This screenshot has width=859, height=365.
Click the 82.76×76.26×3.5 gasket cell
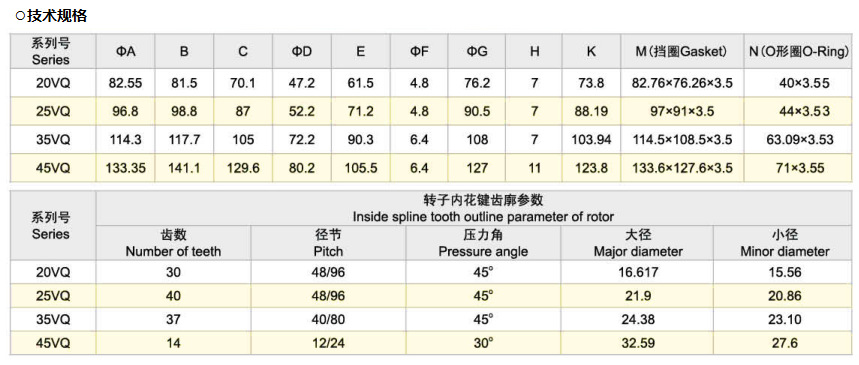(x=682, y=83)
